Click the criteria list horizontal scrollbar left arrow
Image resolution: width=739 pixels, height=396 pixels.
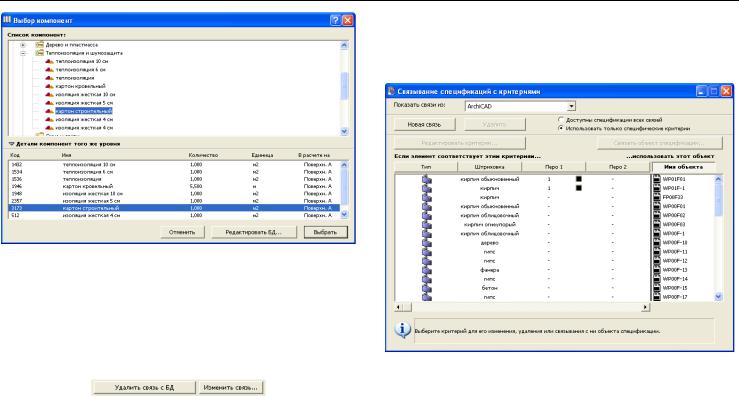pos(399,307)
